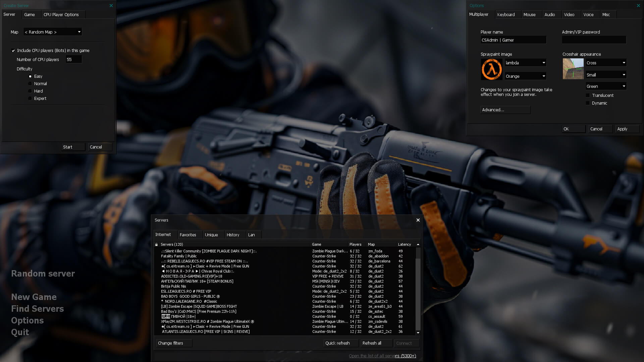Select Expert difficulty radio button

click(30, 99)
